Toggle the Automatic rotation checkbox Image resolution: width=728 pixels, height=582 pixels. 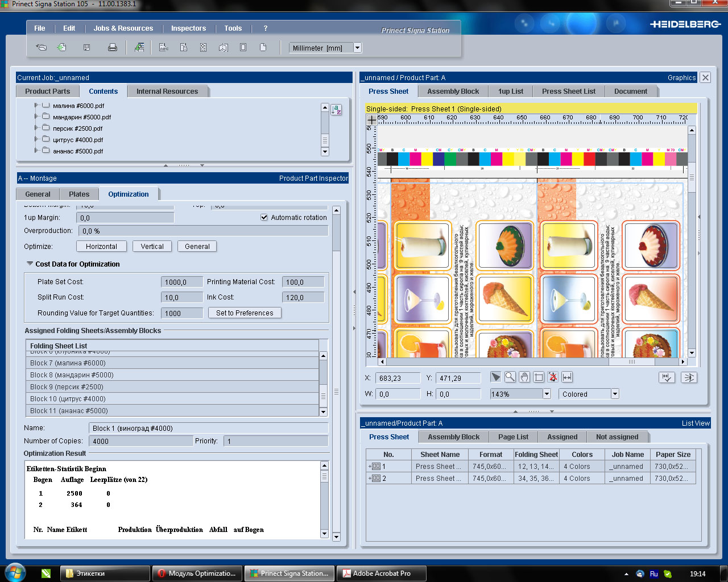pos(264,217)
